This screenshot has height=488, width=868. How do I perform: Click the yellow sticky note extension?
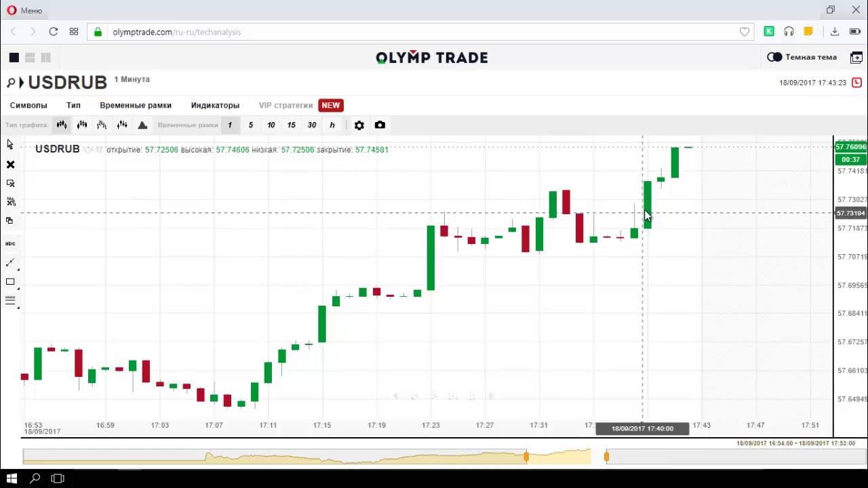coord(808,31)
